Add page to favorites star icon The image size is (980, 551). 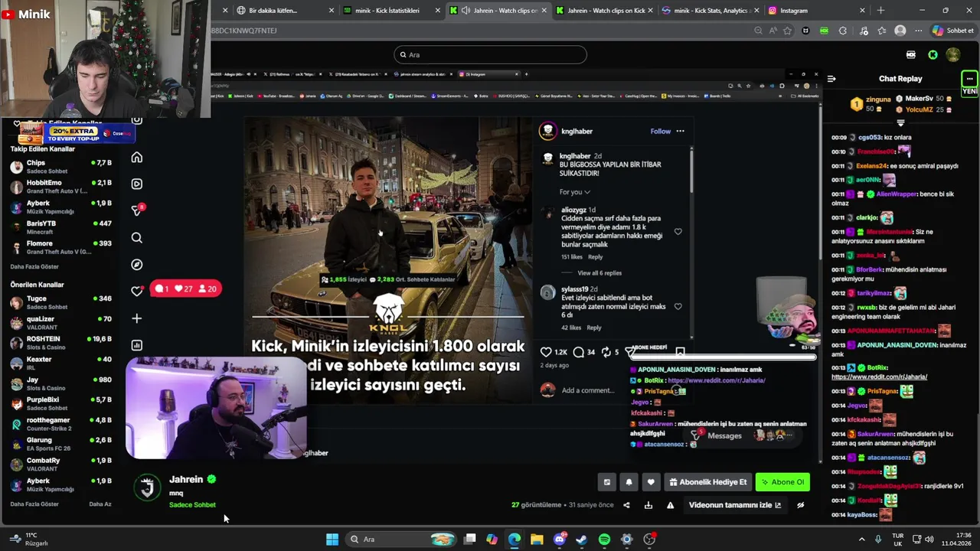point(787,31)
